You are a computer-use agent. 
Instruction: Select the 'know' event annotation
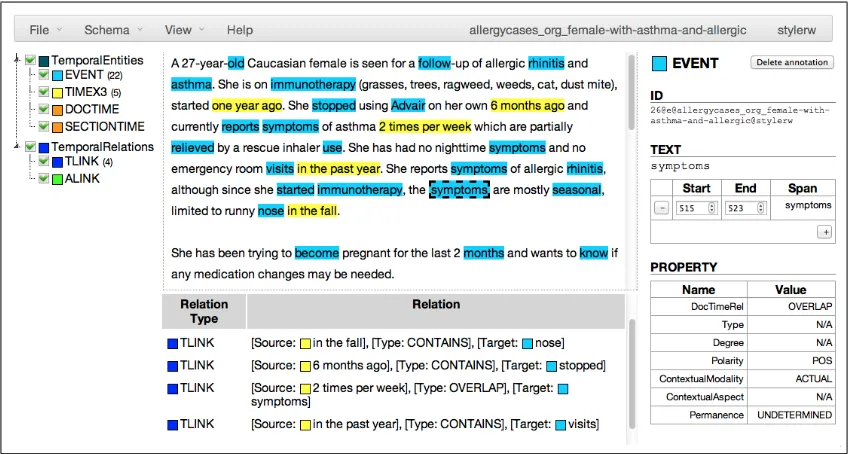594,253
